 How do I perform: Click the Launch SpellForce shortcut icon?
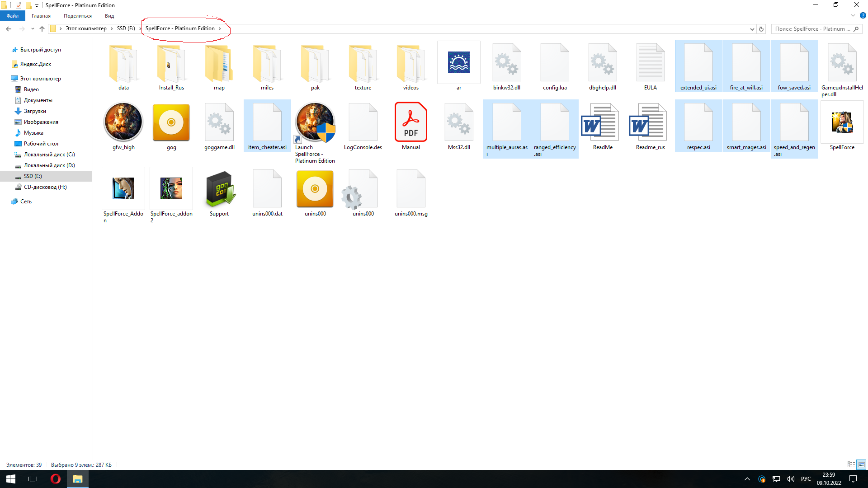pos(315,122)
